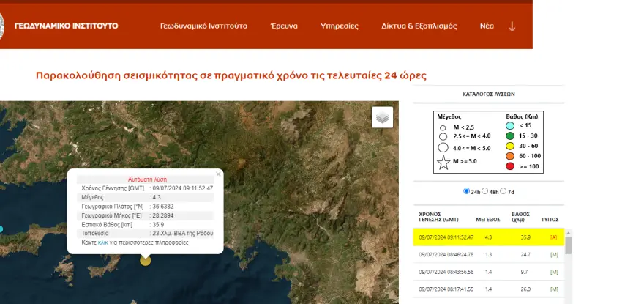This screenshot has width=644, height=304.
Task: Select the 24h time range option
Action: coord(467,191)
